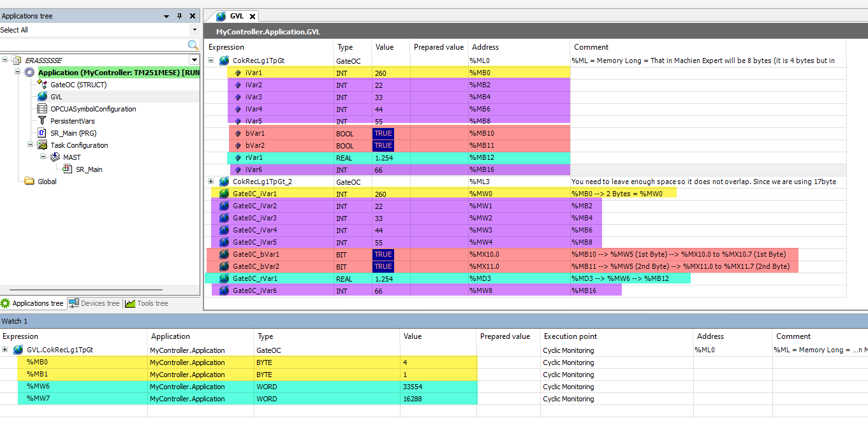Select GateOC (STRUCT) in the tree
The image size is (868, 423).
tap(78, 85)
